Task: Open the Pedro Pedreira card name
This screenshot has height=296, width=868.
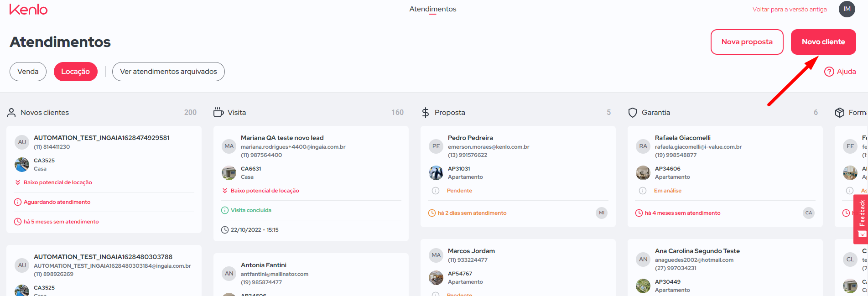Action: tap(470, 138)
